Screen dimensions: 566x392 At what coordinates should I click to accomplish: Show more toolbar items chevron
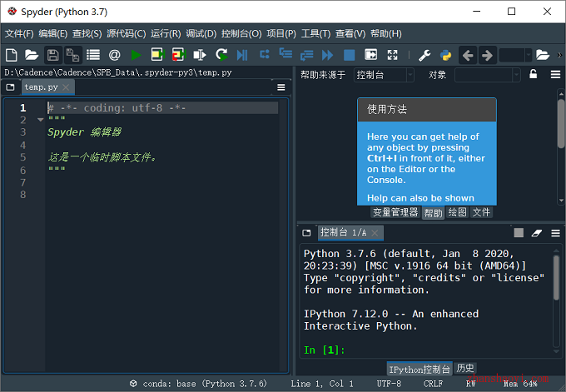click(559, 55)
